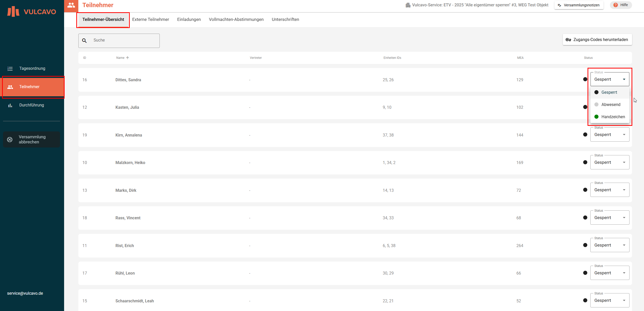Click the Rist, Erich name

tap(125, 246)
